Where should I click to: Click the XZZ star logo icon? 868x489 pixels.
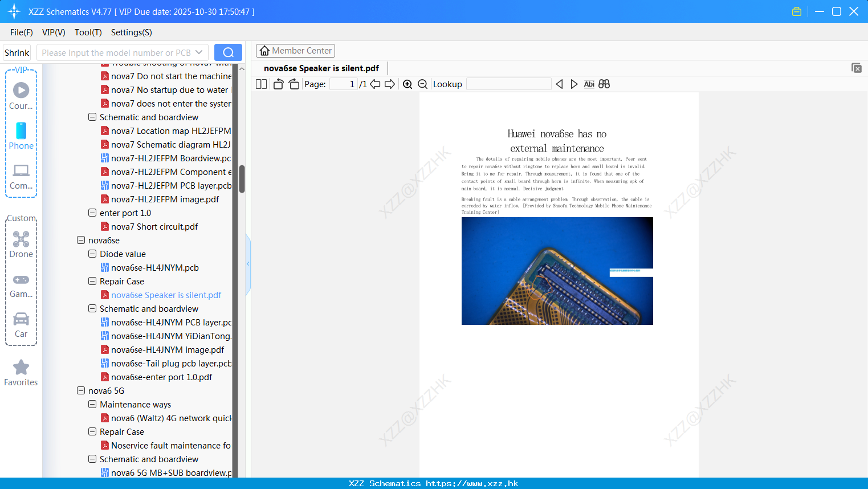[14, 11]
